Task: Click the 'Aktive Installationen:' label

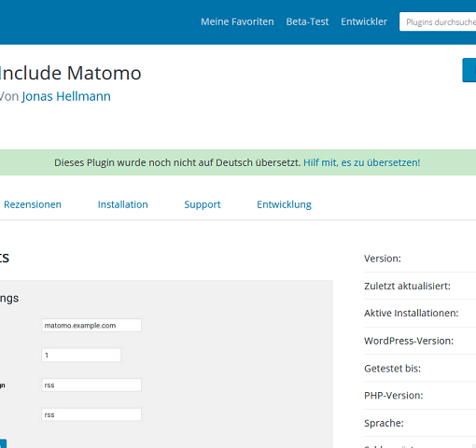Action: 412,313
